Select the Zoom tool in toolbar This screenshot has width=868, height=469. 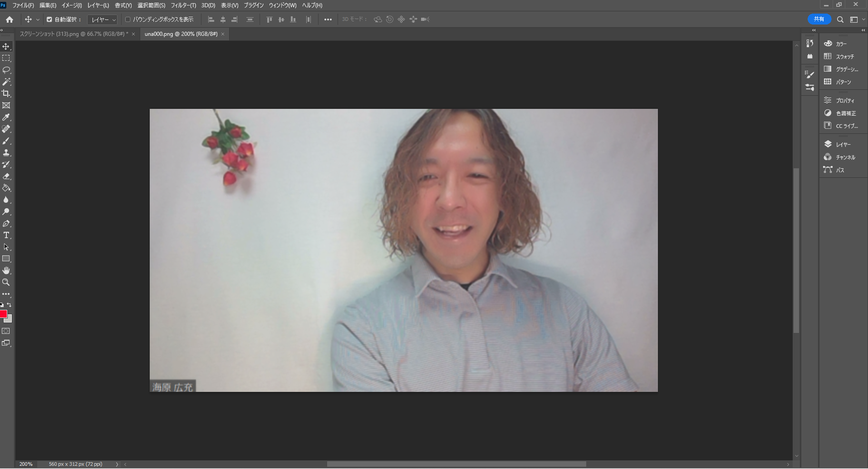click(6, 282)
